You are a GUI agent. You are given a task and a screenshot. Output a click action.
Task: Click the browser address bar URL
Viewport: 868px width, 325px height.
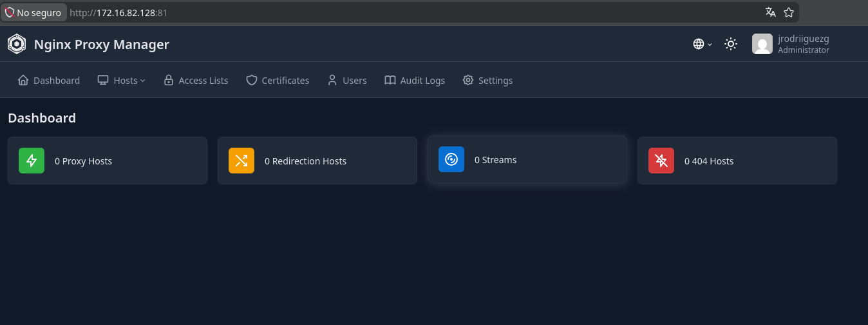point(118,12)
